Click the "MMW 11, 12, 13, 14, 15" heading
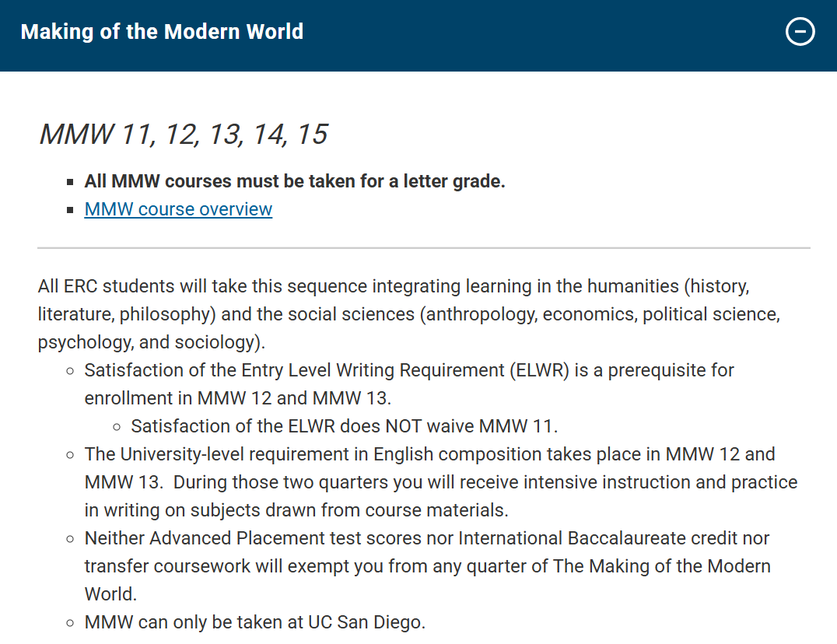This screenshot has height=644, width=837. [x=183, y=135]
